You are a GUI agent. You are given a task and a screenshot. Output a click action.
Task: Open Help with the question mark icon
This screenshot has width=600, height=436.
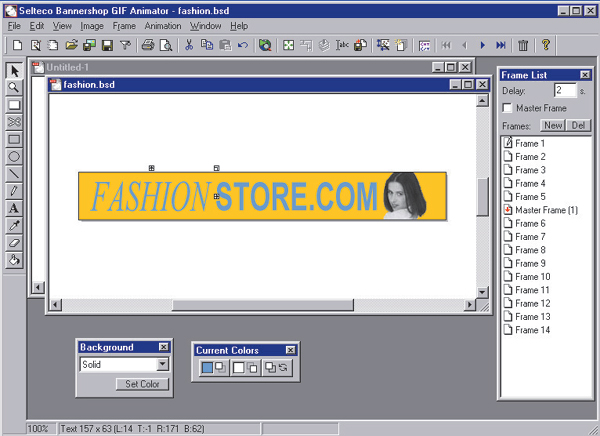click(546, 45)
